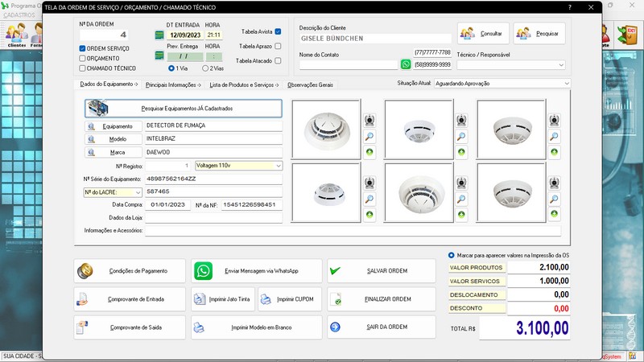Click the search icon beside the Equipamento field
Image resolution: width=644 pixels, height=362 pixels.
(x=91, y=126)
